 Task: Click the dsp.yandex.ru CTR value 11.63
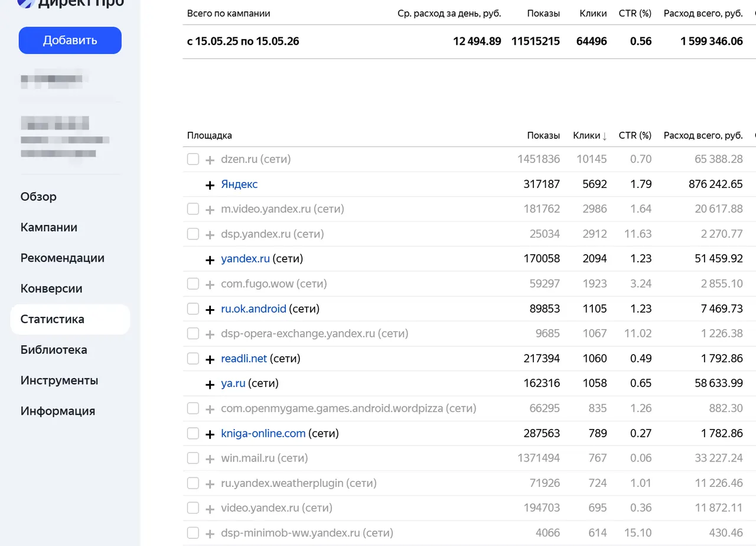(x=638, y=234)
